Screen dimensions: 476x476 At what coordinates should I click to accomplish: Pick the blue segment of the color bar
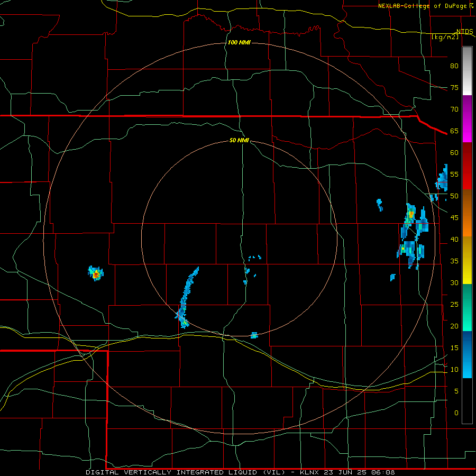tap(467, 354)
